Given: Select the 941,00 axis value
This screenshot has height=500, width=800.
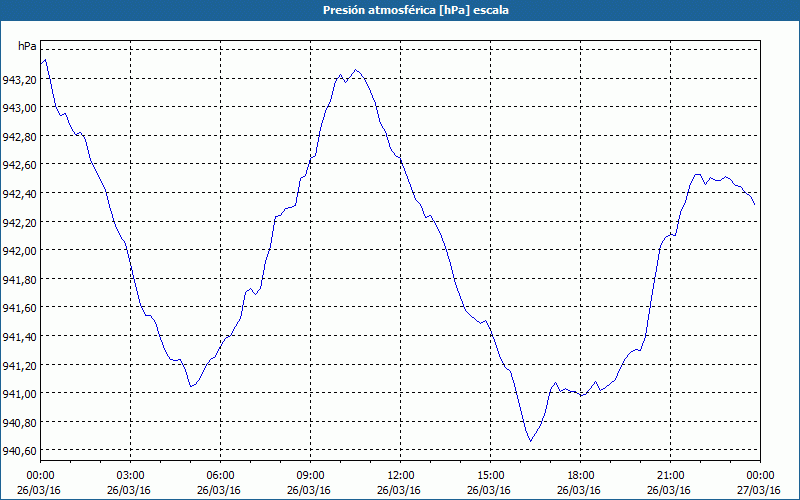Looking at the screenshot, I should 19,394.
